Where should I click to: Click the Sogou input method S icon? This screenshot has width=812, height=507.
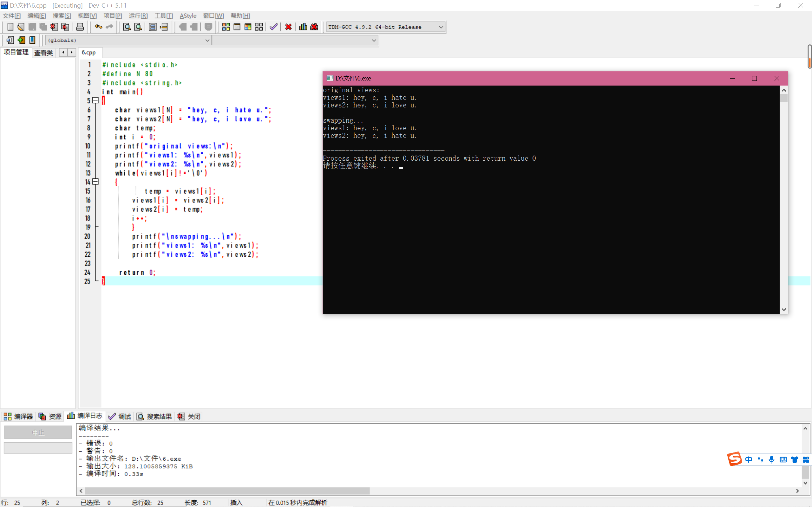click(x=735, y=459)
